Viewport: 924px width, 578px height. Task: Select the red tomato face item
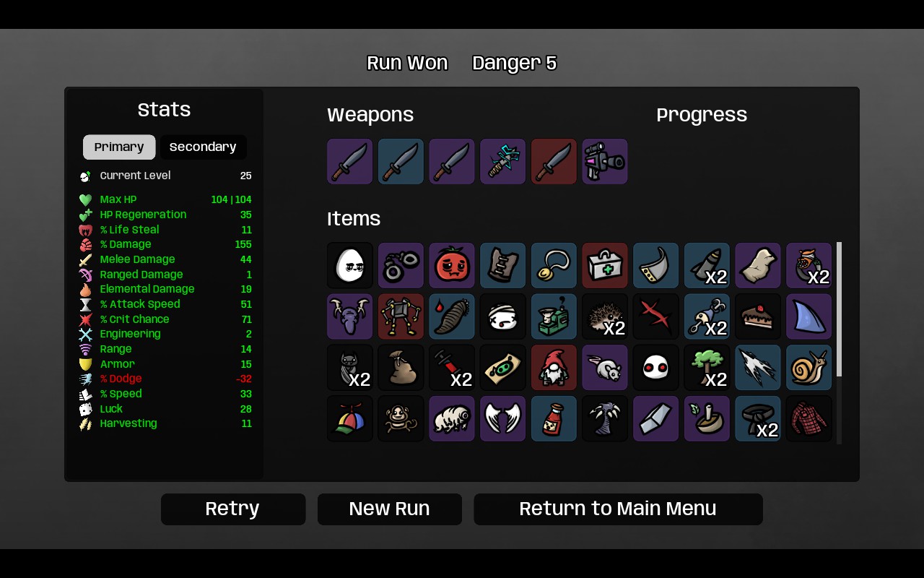[x=452, y=265]
